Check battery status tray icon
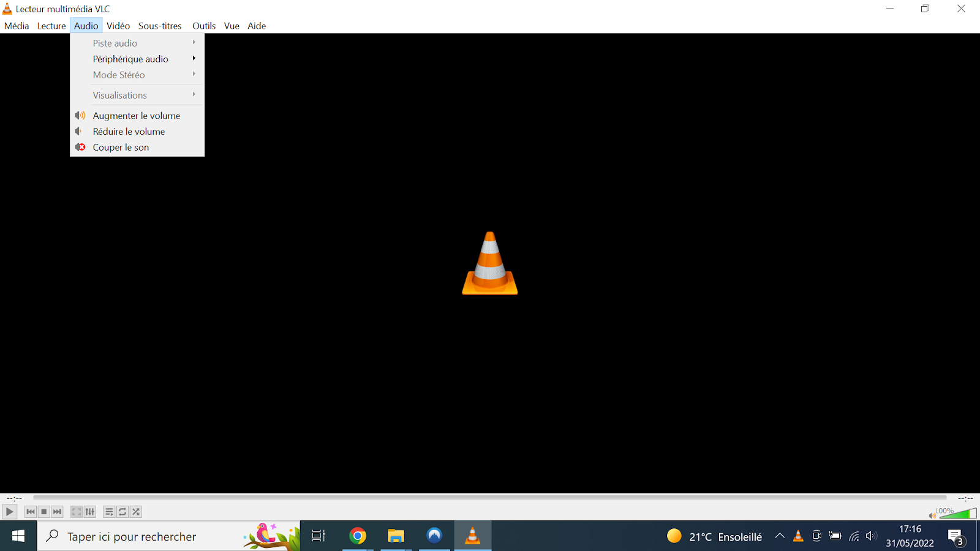 (x=835, y=536)
